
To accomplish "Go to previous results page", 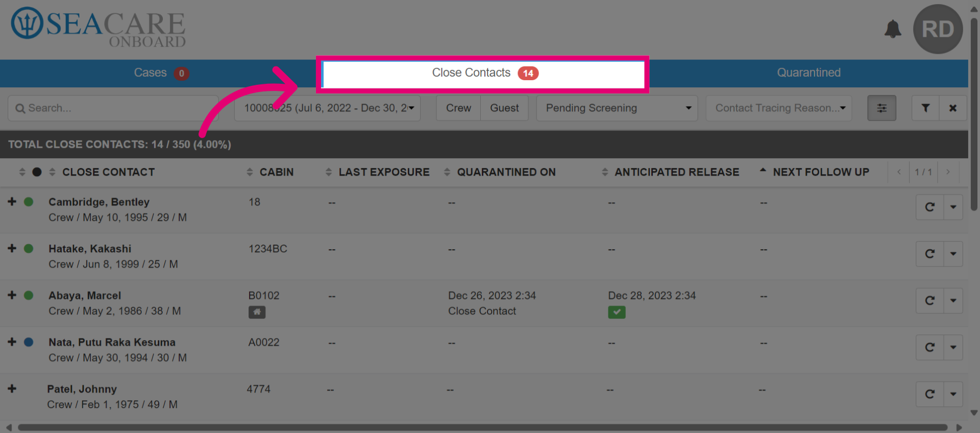I will click(x=899, y=172).
